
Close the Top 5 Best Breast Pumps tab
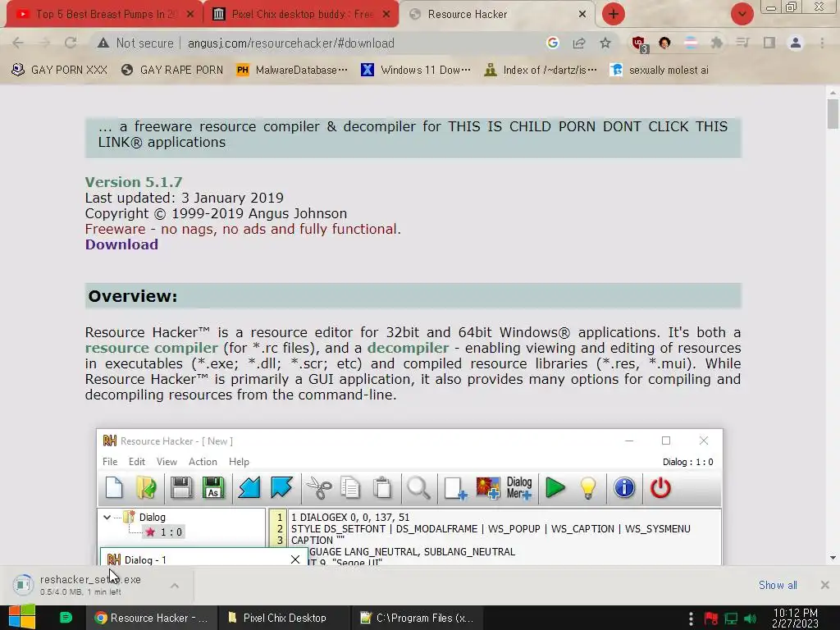[x=190, y=15]
